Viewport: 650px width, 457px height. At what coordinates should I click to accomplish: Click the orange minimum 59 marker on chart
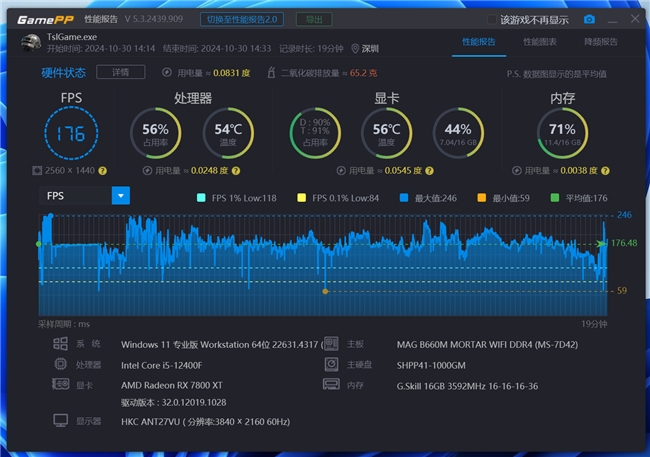pos(325,292)
